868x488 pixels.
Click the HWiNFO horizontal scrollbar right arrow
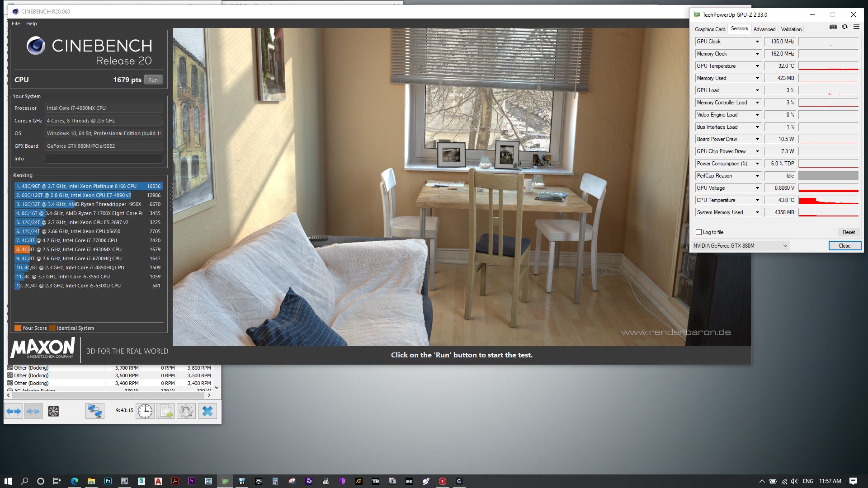tap(209, 395)
